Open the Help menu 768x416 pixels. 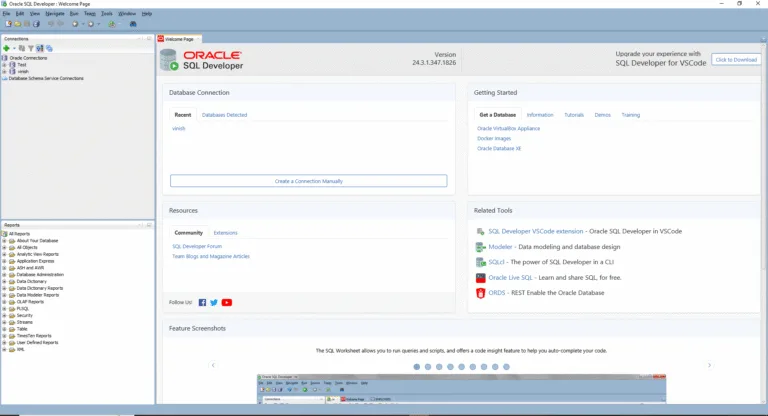pyautogui.click(x=146, y=14)
